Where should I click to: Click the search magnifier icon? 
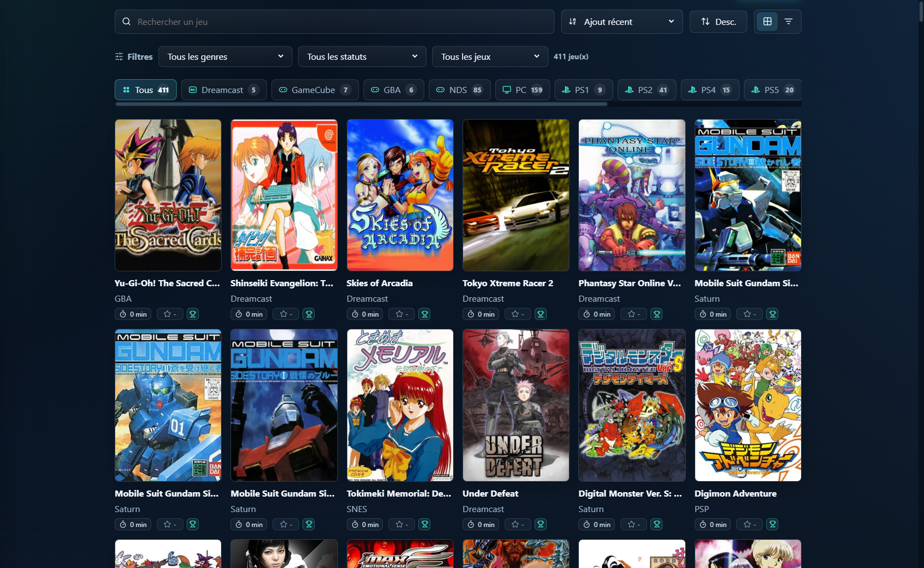[126, 22]
